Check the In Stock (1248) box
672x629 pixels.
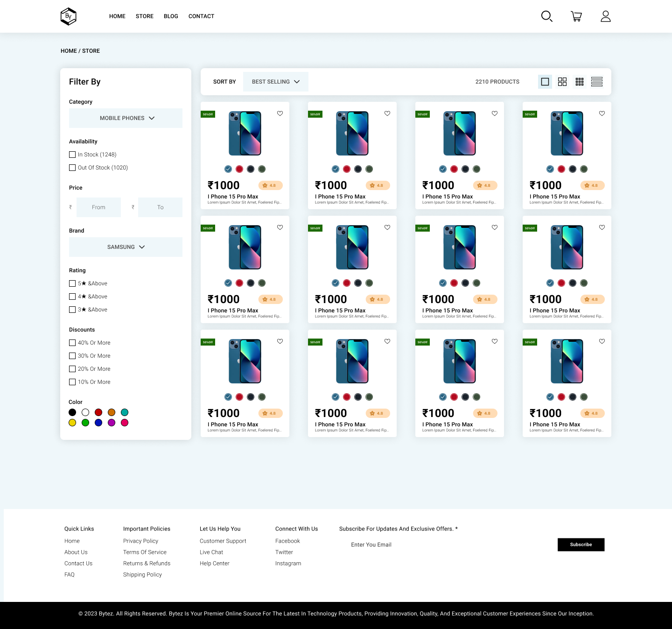coord(72,155)
